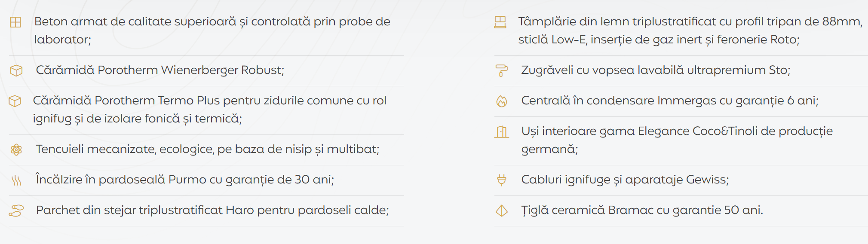This screenshot has width=868, height=244.
Task: Click the parquet icon beside Parchet din stejar
Action: pyautogui.click(x=16, y=211)
